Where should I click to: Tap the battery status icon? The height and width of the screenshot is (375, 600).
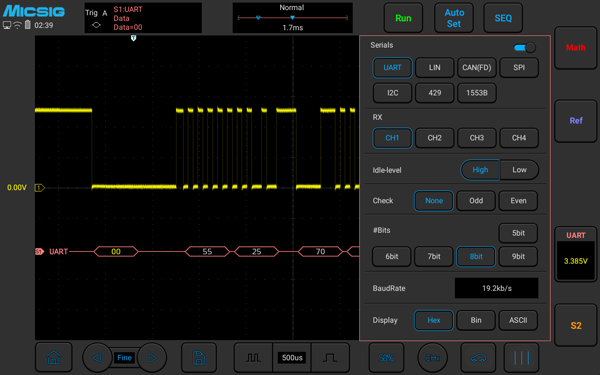click(x=28, y=25)
